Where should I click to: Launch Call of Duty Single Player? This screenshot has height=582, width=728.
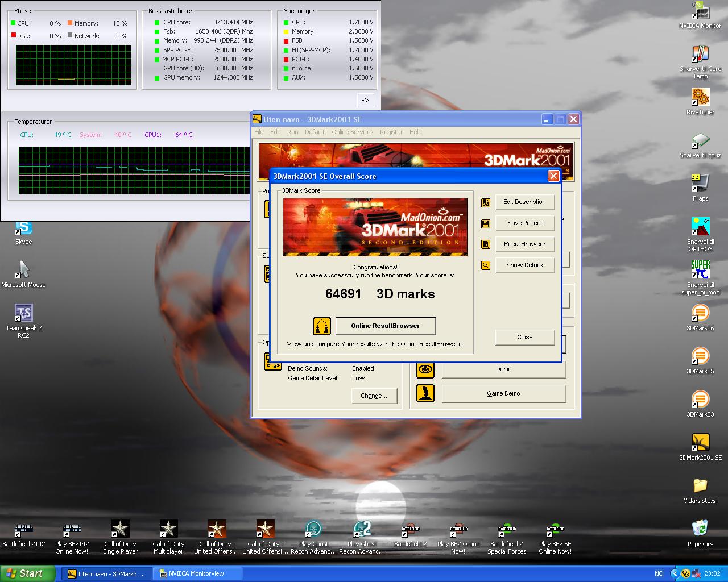coord(120,529)
